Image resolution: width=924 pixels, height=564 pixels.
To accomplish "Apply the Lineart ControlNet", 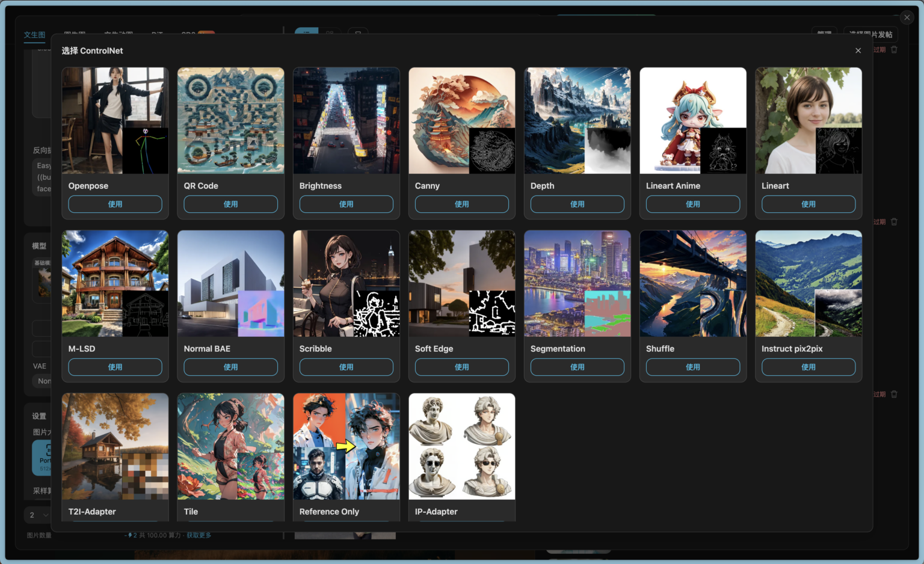I will point(808,204).
